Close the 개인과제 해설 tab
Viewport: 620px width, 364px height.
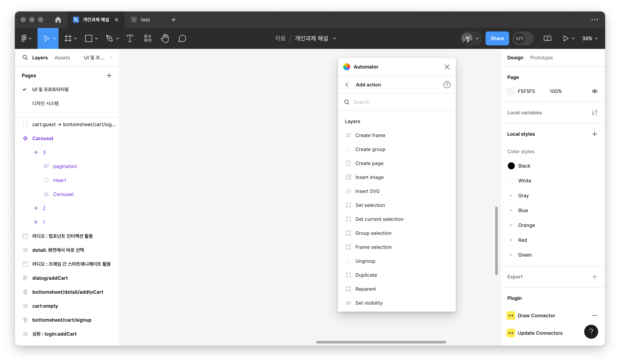pyautogui.click(x=117, y=20)
